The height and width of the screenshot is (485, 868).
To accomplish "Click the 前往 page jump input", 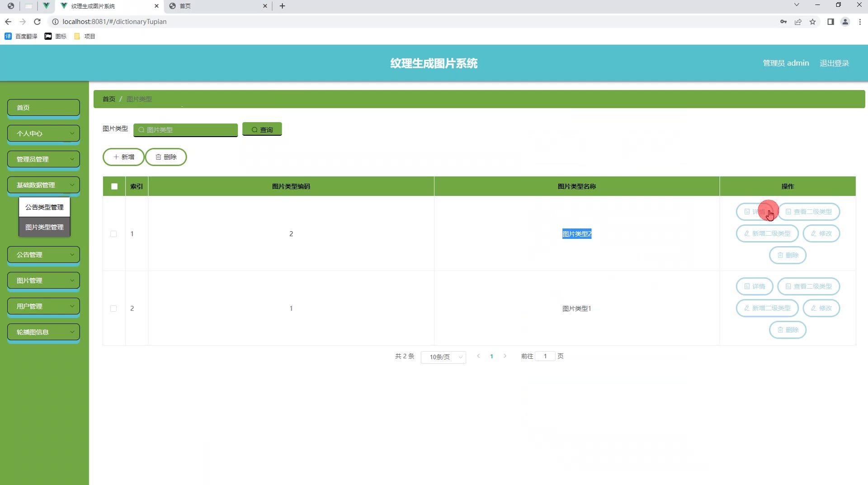I will 545,357.
